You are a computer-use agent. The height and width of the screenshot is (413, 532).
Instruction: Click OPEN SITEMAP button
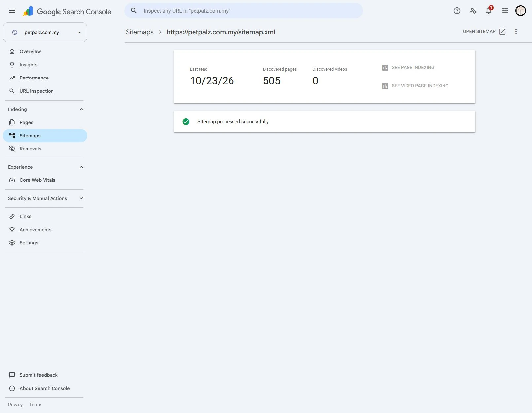(484, 32)
